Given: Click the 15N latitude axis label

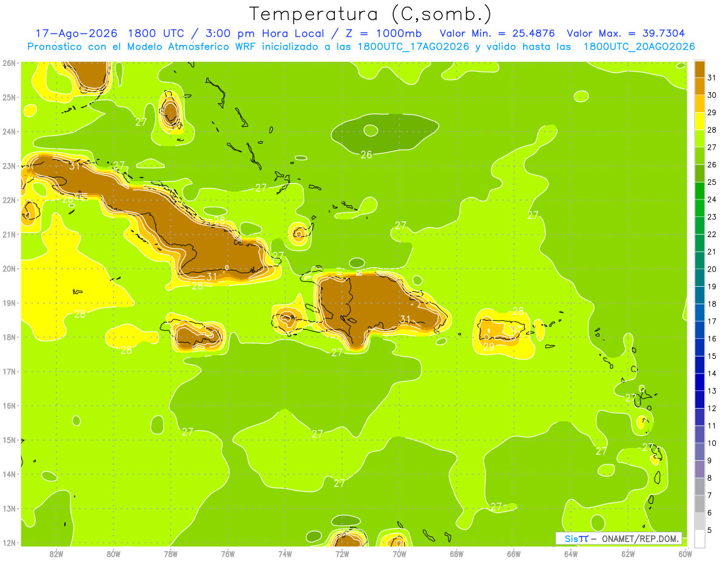Looking at the screenshot, I should click(x=9, y=440).
